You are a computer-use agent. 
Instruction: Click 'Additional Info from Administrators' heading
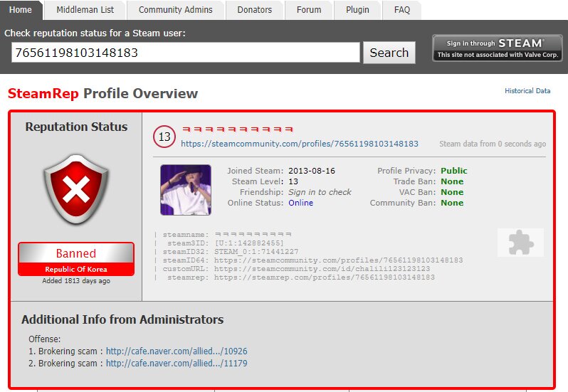122,319
